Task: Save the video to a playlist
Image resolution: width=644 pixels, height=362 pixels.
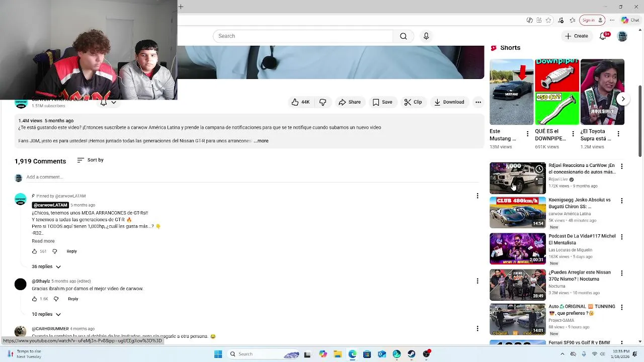Action: [x=382, y=102]
